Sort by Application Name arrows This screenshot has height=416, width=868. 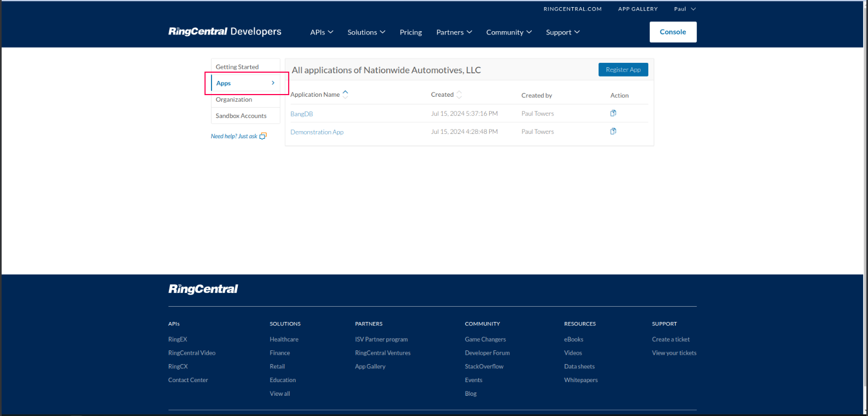pos(345,95)
